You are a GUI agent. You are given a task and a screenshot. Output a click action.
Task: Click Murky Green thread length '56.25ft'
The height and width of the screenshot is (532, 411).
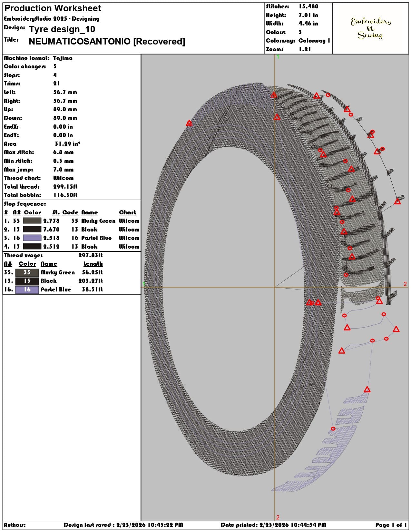[x=93, y=272]
